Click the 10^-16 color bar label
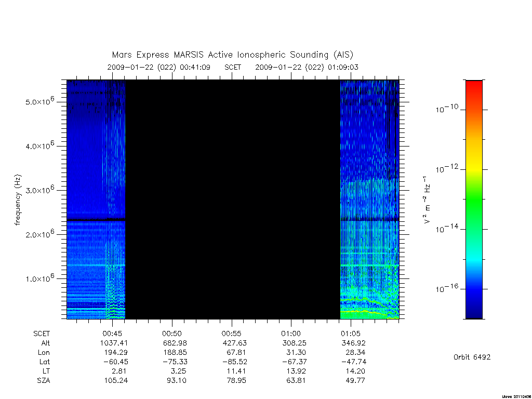The width and height of the screenshot is (532, 399). 447,288
